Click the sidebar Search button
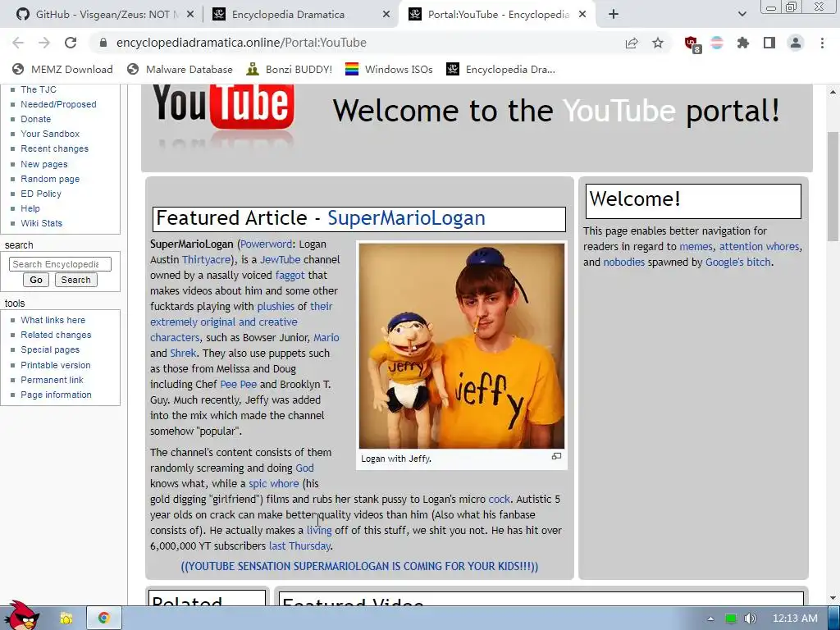 tap(75, 280)
